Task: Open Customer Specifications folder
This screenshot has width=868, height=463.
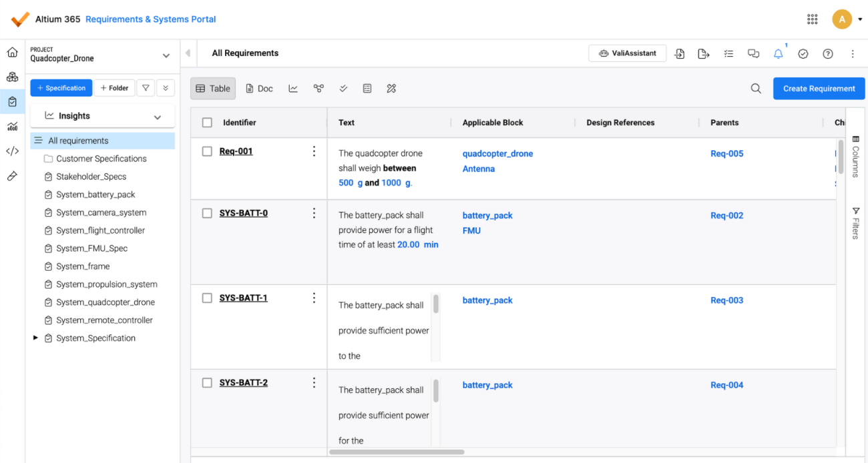Action: pos(101,159)
